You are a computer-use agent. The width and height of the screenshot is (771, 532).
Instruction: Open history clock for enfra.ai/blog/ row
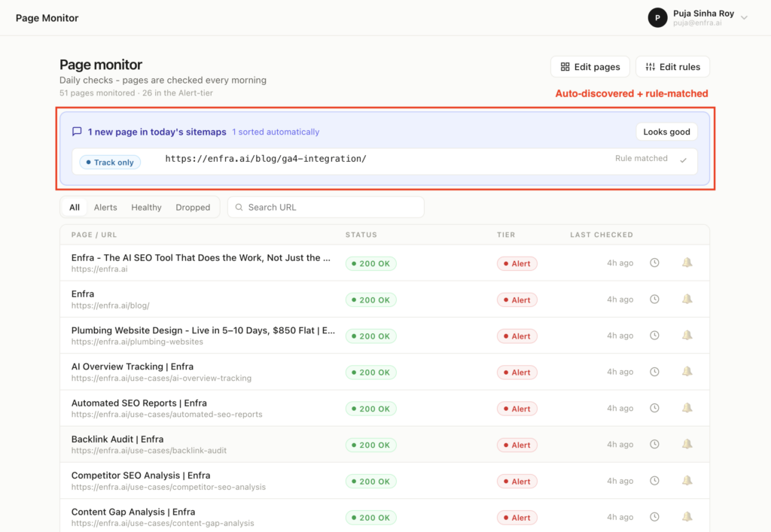654,299
